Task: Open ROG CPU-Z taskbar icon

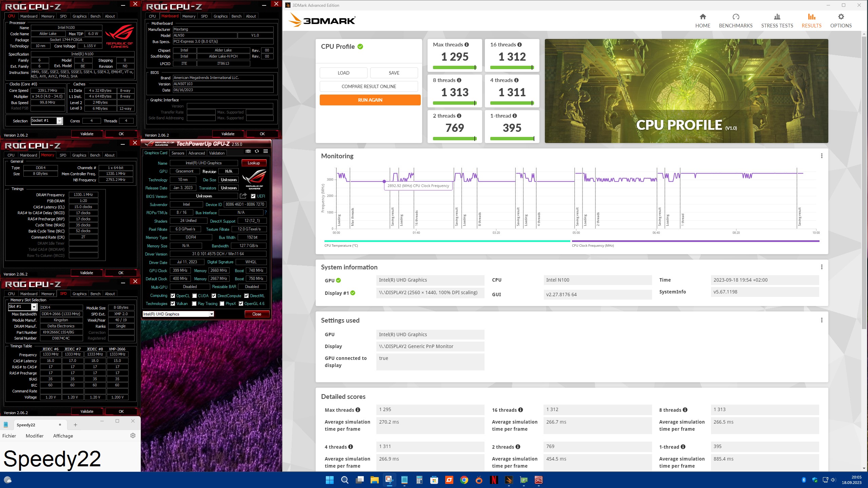Action: pyautogui.click(x=538, y=480)
